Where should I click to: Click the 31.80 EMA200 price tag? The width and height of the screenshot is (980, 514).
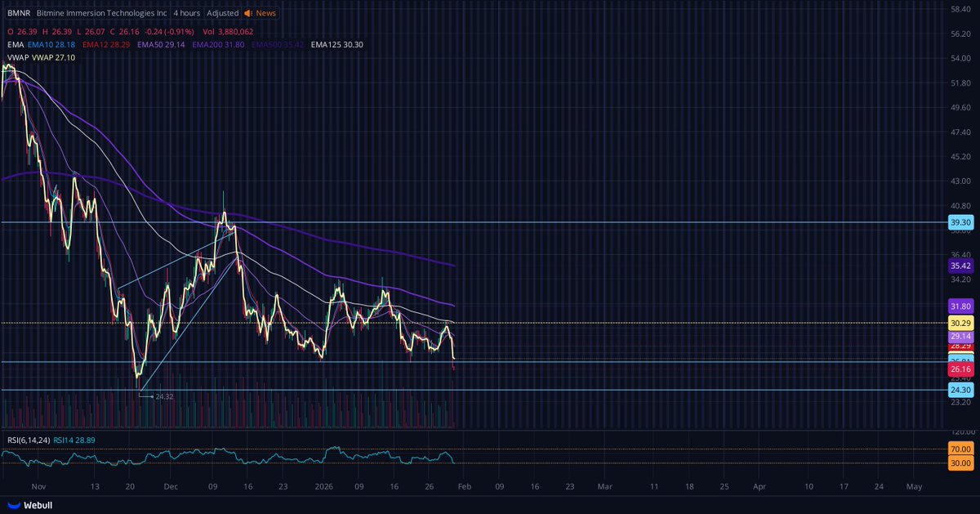click(x=960, y=306)
